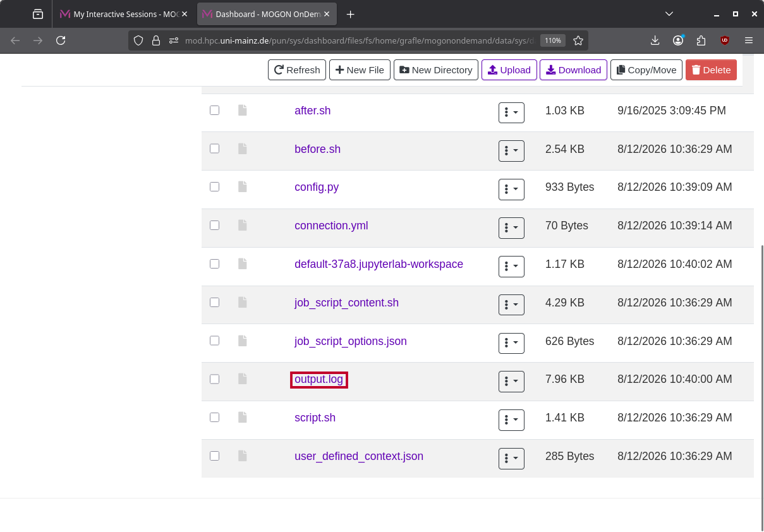Click the URL address bar
The height and width of the screenshot is (532, 764).
click(x=359, y=40)
